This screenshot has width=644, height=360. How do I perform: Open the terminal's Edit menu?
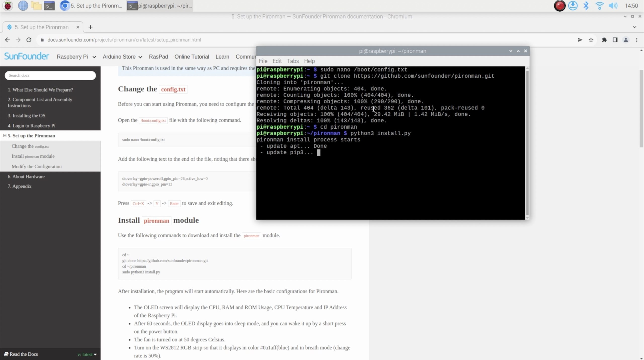[277, 61]
